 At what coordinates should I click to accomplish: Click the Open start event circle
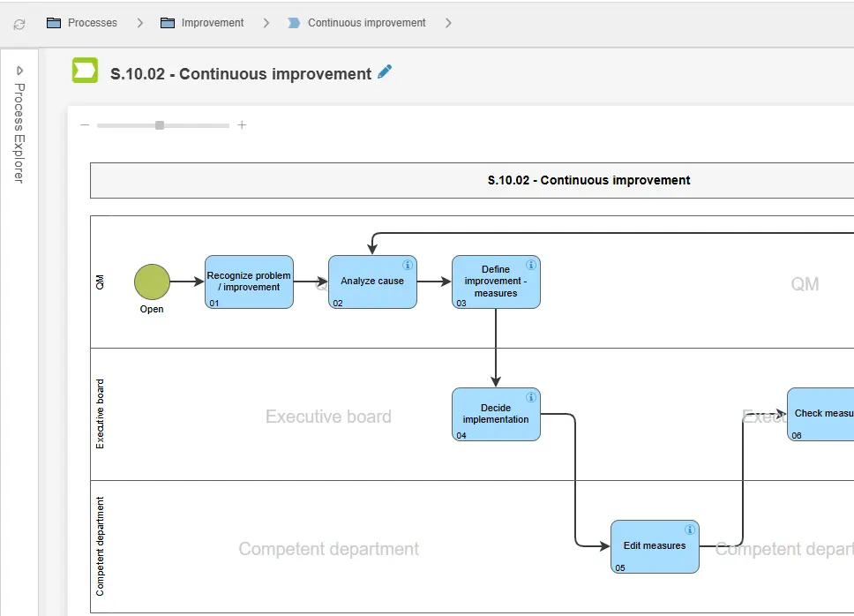pos(151,282)
